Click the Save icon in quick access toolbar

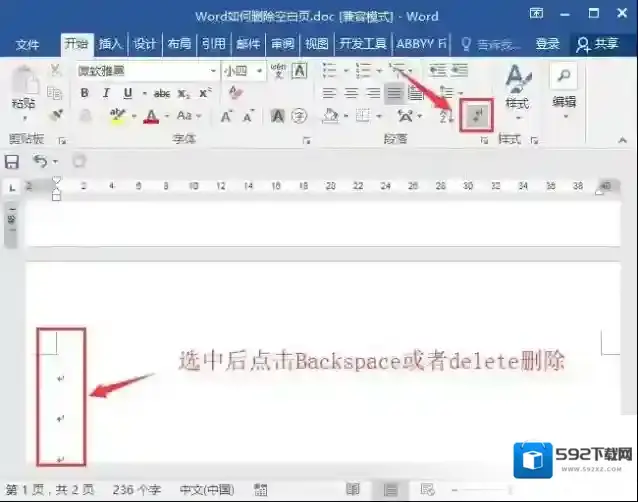12,161
